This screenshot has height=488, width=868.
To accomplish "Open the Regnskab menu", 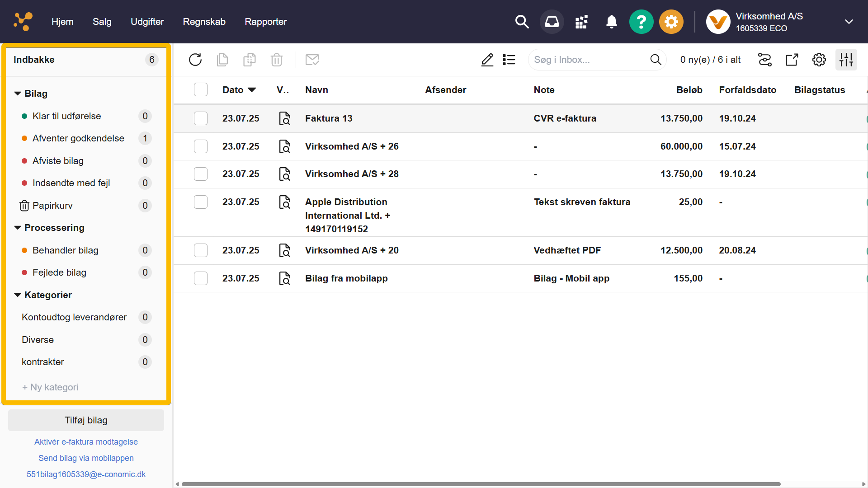I will (204, 22).
